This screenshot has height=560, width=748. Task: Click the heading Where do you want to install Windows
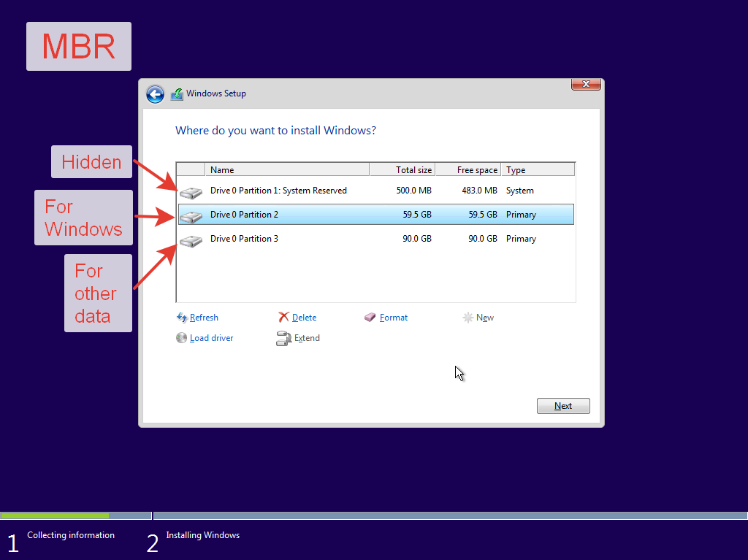tap(275, 131)
